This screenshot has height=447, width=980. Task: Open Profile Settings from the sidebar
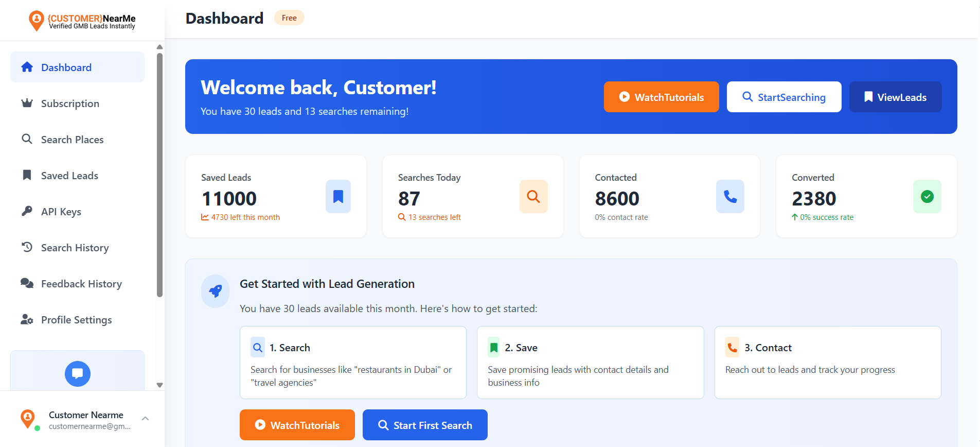[76, 319]
